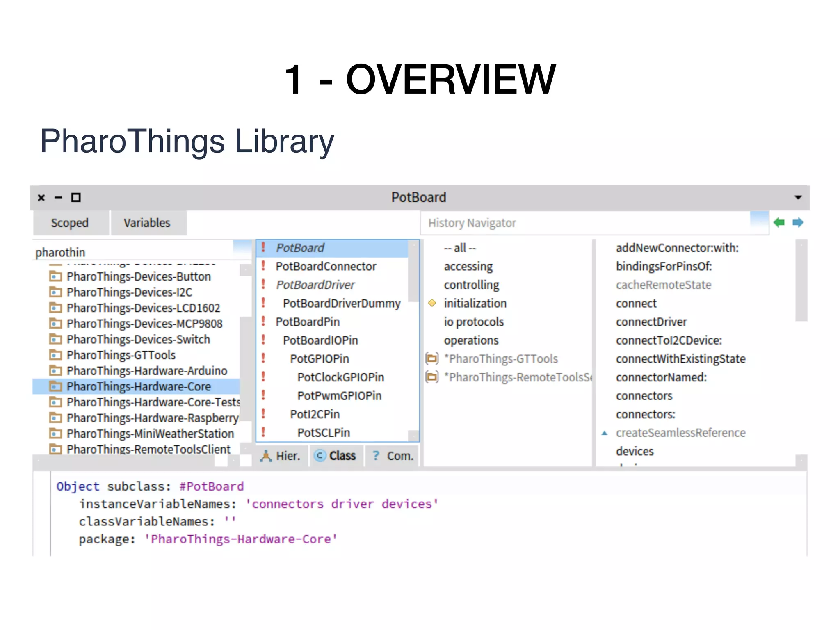Open method connectDriver
The height and width of the screenshot is (630, 840).
651,322
